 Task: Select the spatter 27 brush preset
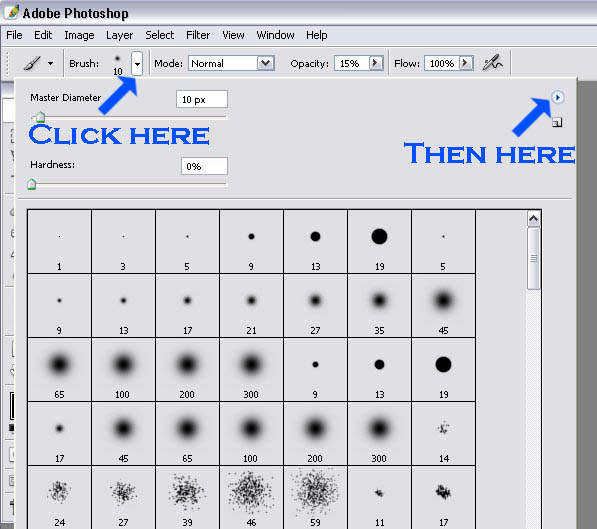pos(123,497)
